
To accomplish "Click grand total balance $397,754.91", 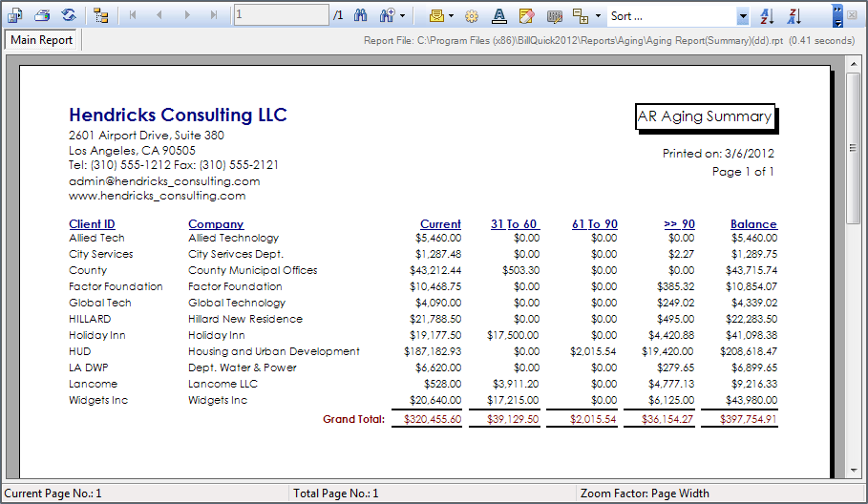I will pyautogui.click(x=748, y=419).
